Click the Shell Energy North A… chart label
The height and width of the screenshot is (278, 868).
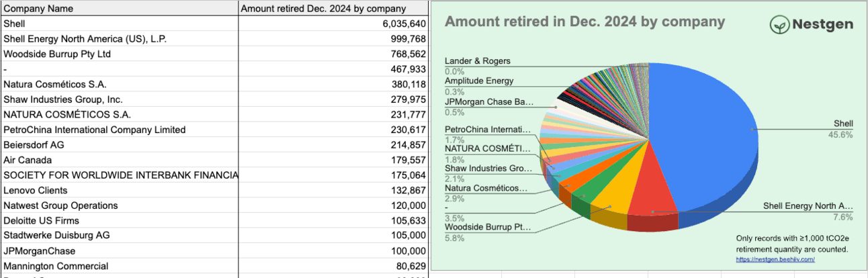point(808,211)
